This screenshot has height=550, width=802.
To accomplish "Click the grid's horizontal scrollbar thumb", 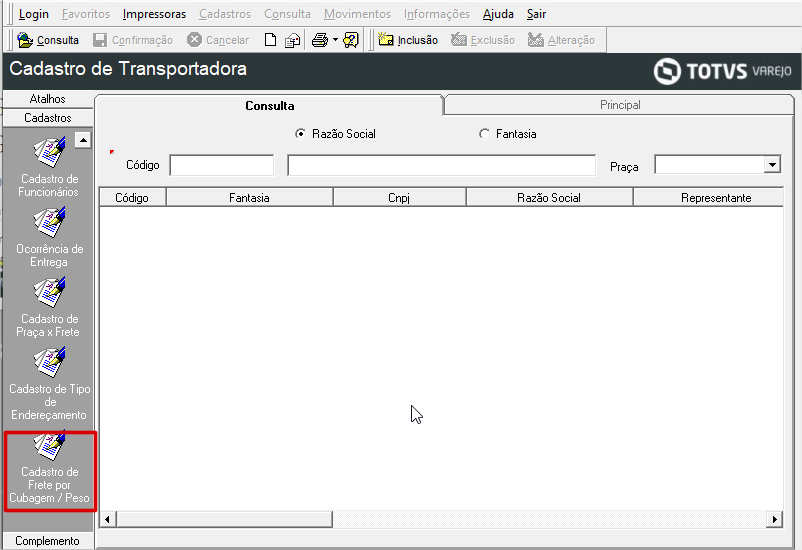I will [x=225, y=519].
